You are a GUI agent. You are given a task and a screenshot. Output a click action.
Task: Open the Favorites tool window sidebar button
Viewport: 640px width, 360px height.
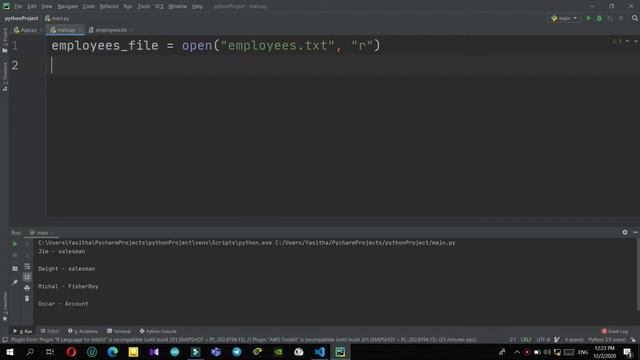[x=5, y=306]
